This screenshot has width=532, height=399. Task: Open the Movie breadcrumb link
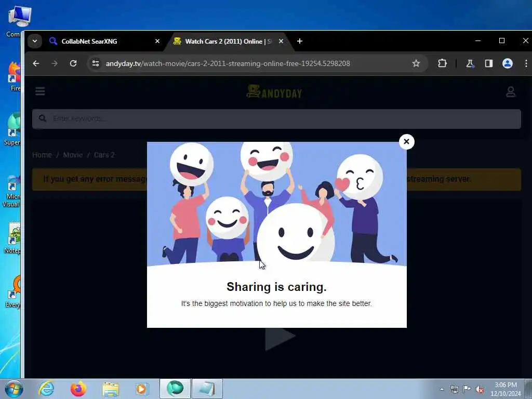[x=73, y=155]
